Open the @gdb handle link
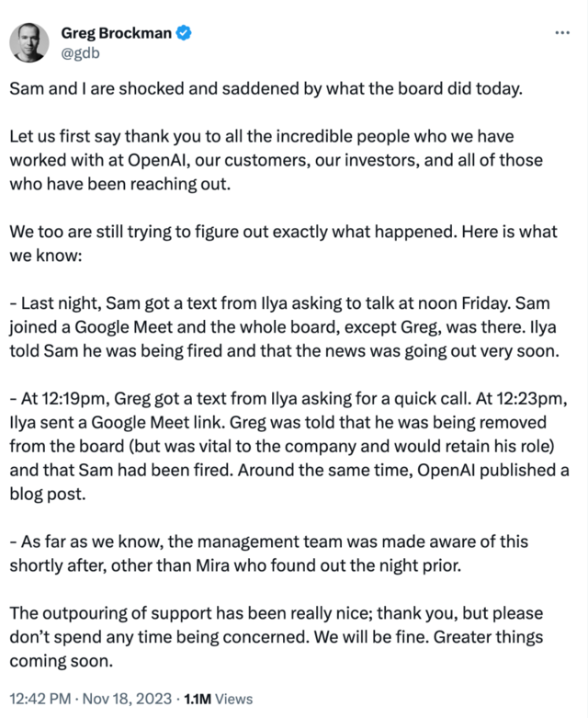588x718 pixels. pyautogui.click(x=80, y=52)
